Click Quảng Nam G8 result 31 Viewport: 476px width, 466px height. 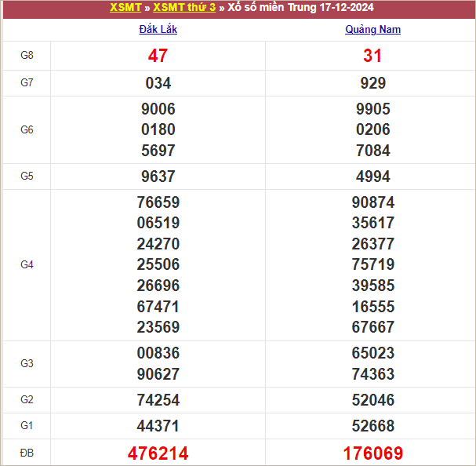click(372, 56)
